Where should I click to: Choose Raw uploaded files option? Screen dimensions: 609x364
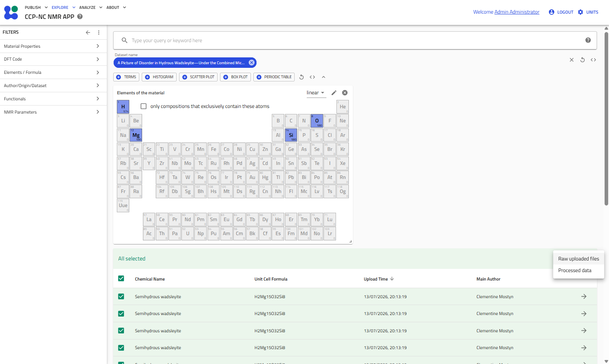point(578,259)
